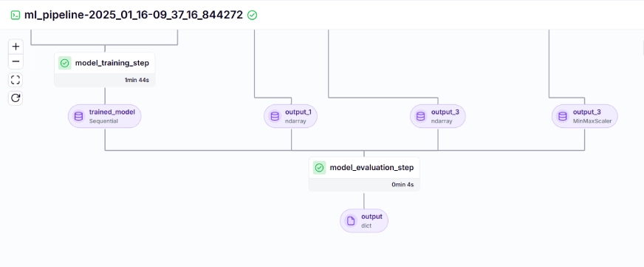Click the 1min 44s duration
644x267 pixels.
coord(137,80)
